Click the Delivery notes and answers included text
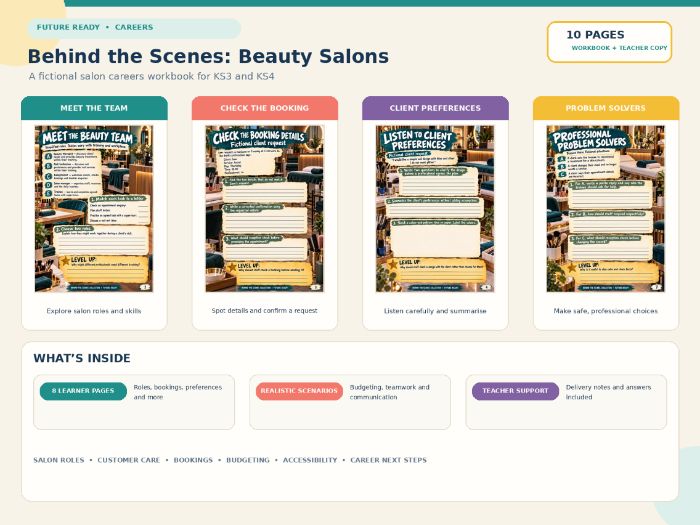The image size is (700, 525). [608, 392]
